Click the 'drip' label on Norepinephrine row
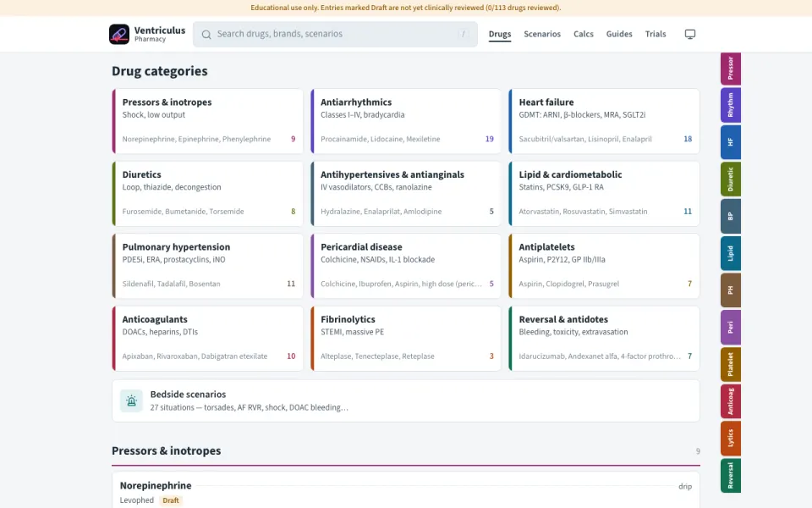This screenshot has height=508, width=812. (x=685, y=486)
